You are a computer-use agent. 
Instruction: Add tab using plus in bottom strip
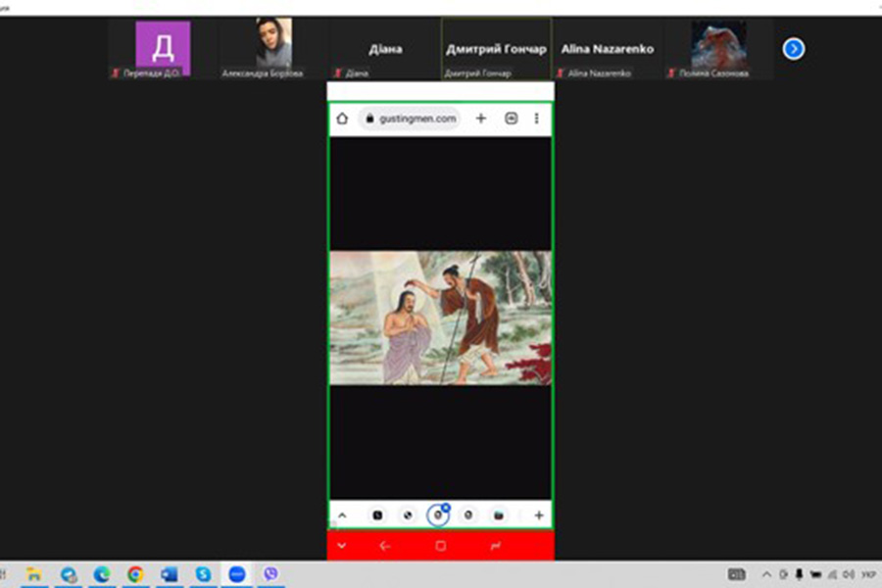[538, 515]
